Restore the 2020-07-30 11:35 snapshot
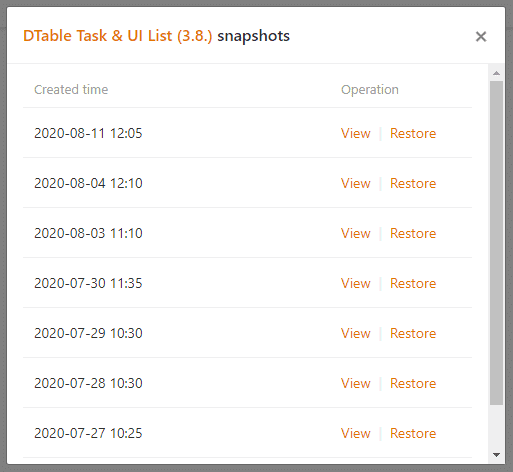The height and width of the screenshot is (472, 513). click(413, 283)
